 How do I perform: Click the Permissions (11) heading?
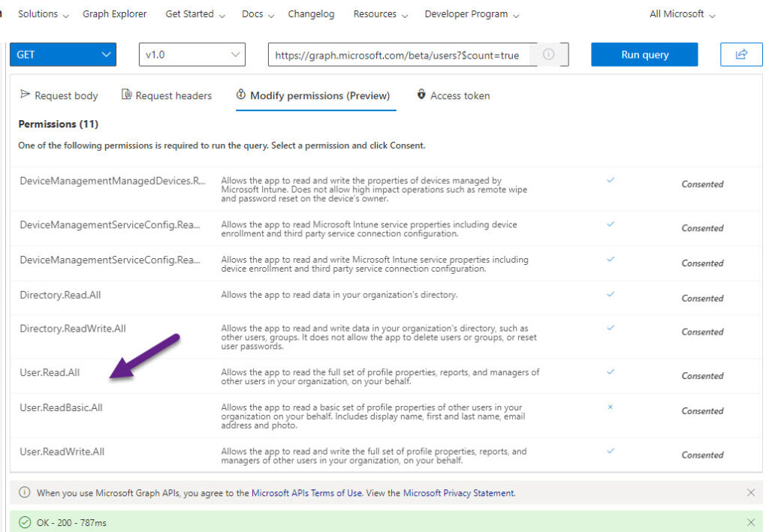point(59,124)
